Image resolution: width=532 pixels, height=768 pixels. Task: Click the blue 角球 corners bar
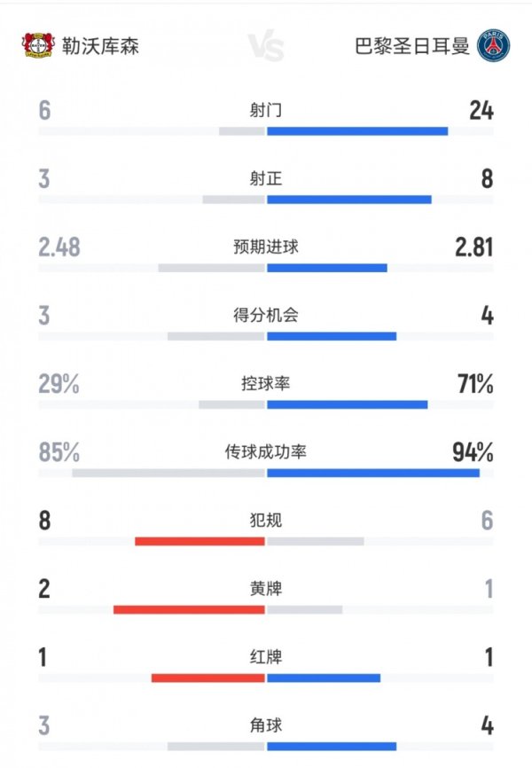click(x=332, y=746)
